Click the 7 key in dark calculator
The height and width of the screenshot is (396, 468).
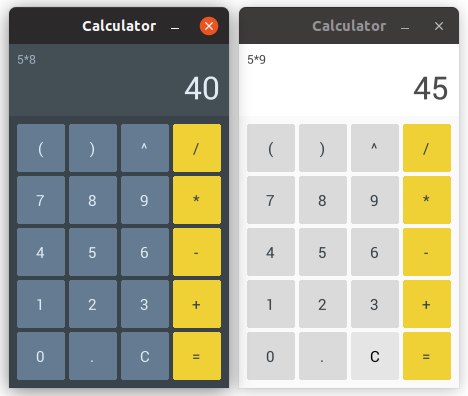click(41, 200)
